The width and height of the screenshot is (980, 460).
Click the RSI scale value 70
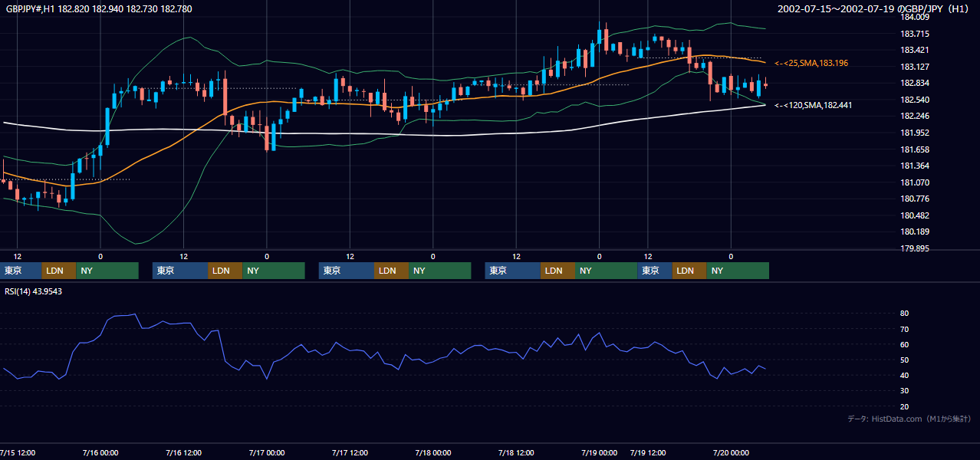905,329
